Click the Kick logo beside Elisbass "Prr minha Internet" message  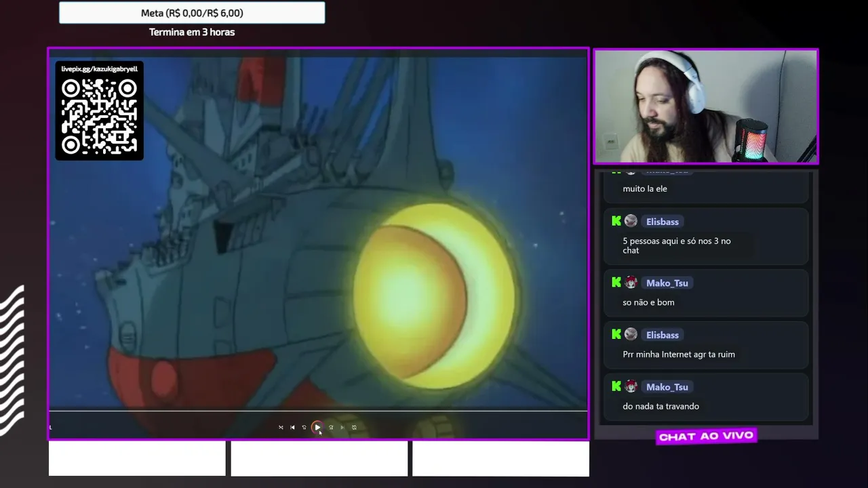point(616,334)
